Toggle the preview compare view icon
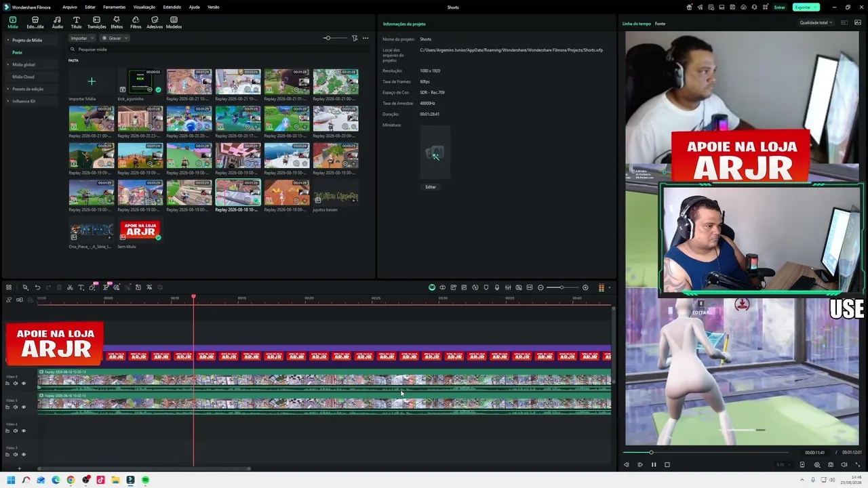 844,23
